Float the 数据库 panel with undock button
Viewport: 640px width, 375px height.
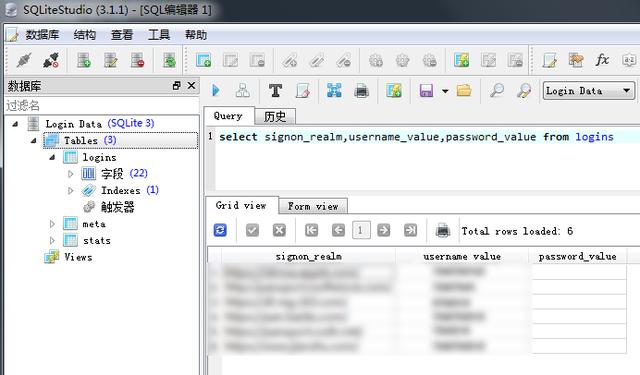pyautogui.click(x=176, y=86)
